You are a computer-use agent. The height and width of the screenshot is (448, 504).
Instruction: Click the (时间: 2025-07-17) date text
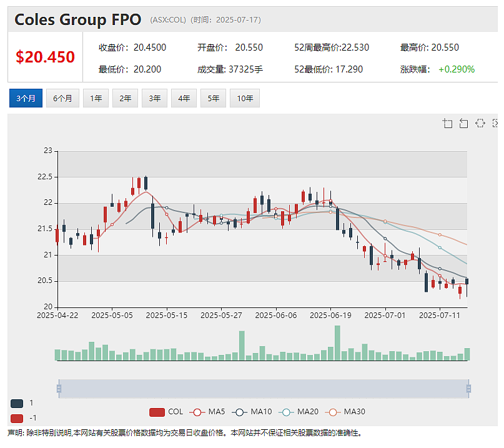point(225,20)
